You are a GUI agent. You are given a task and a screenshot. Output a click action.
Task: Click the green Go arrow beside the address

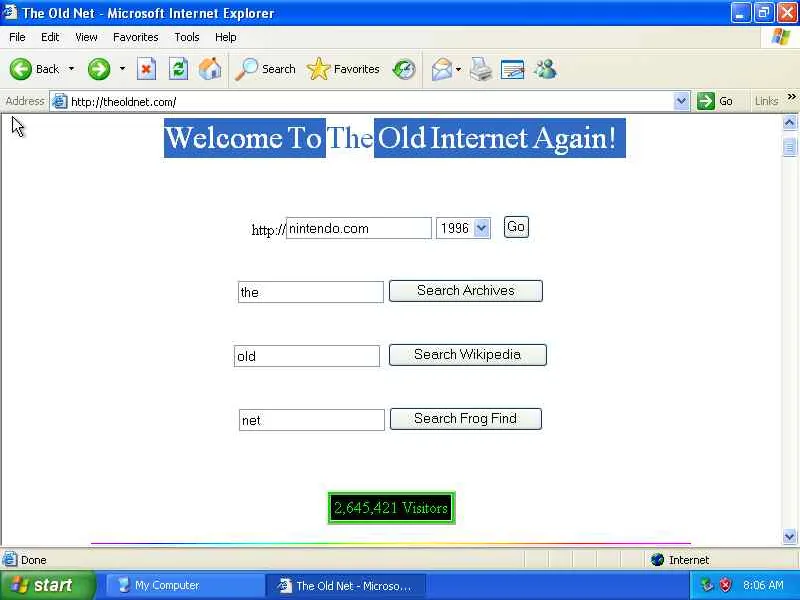706,101
